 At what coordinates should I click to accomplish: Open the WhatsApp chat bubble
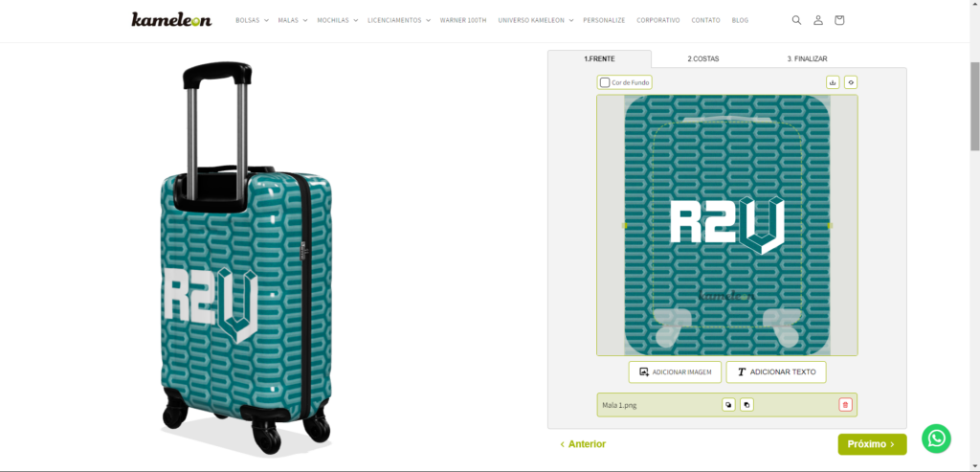[x=936, y=438]
